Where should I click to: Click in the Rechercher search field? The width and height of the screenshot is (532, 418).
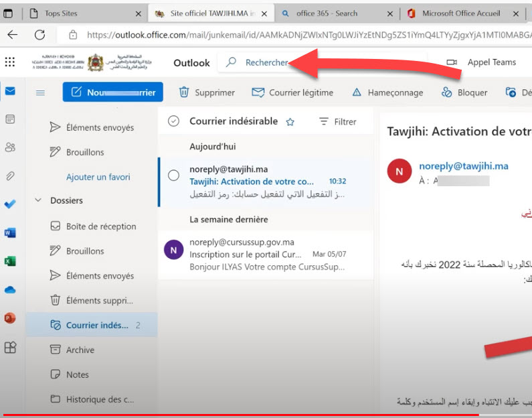[323, 62]
